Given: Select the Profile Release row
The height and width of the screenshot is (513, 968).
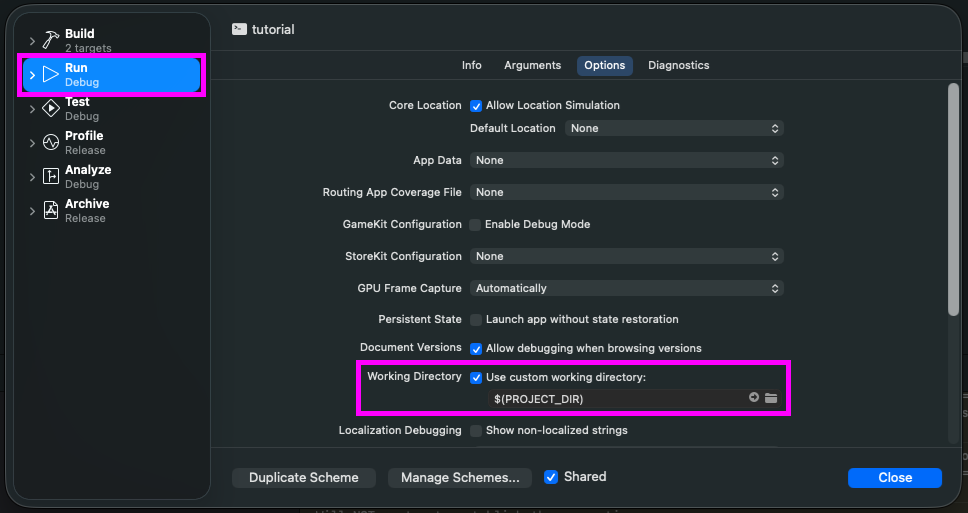Looking at the screenshot, I should pos(112,143).
